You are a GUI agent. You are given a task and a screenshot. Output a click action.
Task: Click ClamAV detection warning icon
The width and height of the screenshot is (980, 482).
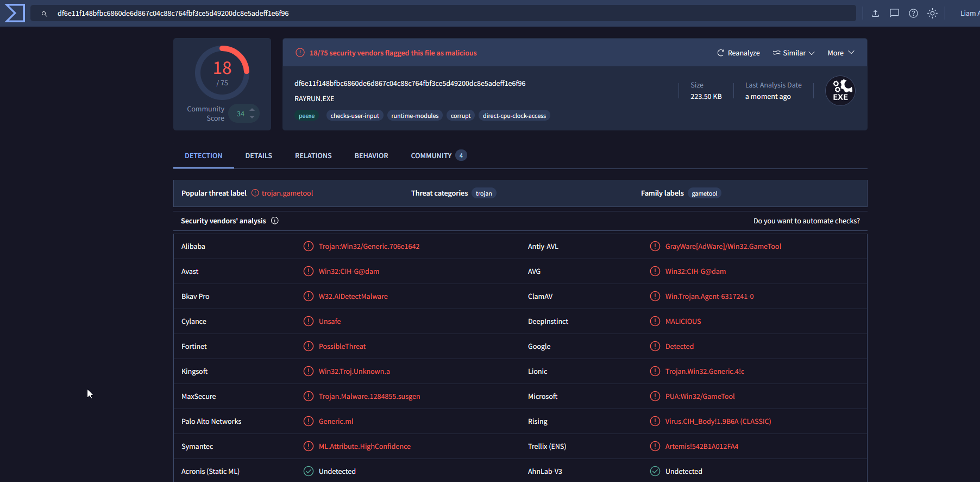[655, 296]
